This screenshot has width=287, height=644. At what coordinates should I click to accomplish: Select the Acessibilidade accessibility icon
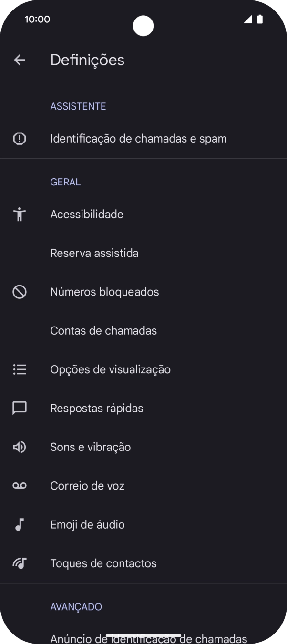[x=19, y=215]
